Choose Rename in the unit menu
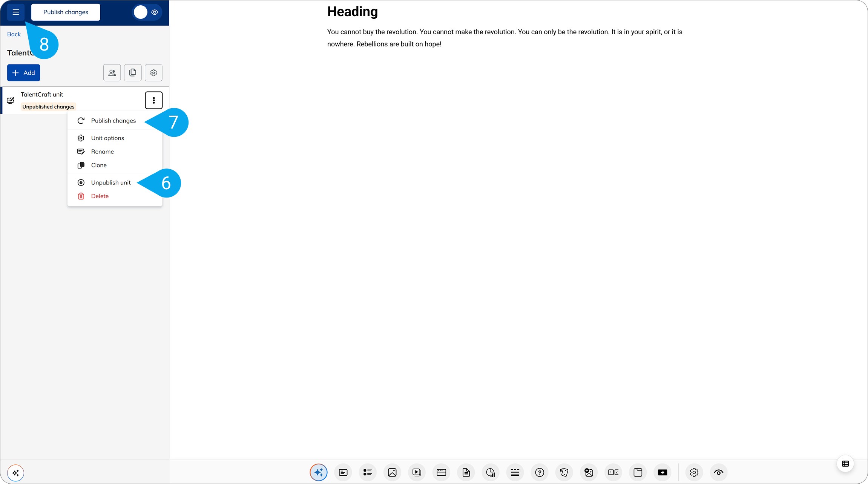This screenshot has width=868, height=484. [102, 152]
